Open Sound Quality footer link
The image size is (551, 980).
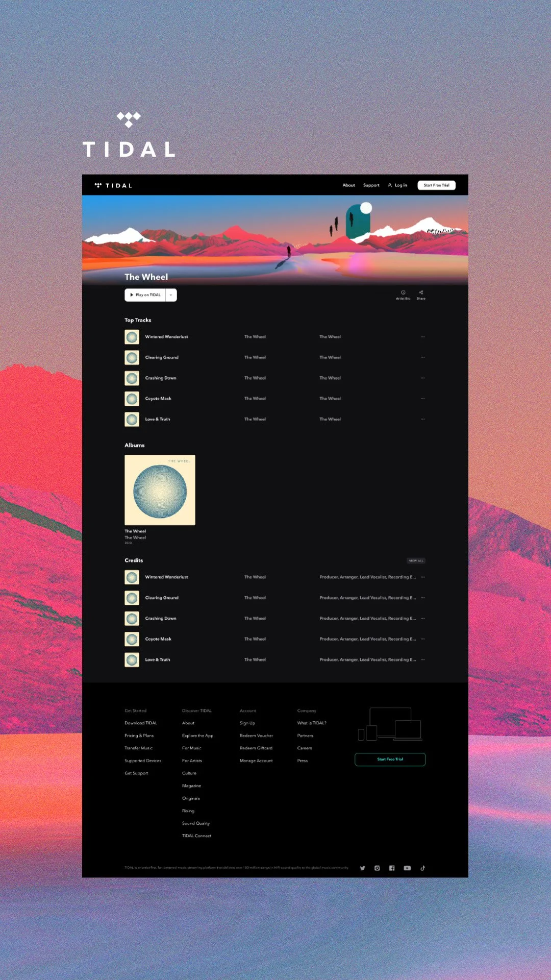tap(196, 823)
